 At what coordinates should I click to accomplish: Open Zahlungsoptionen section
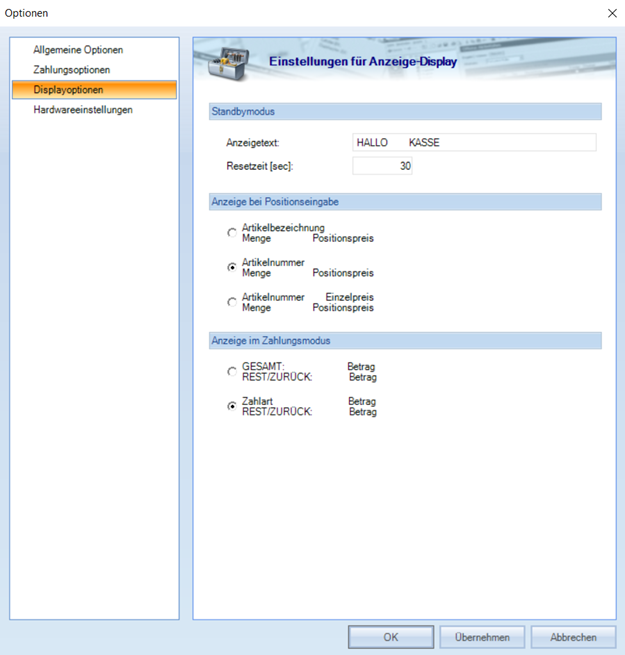click(x=71, y=70)
